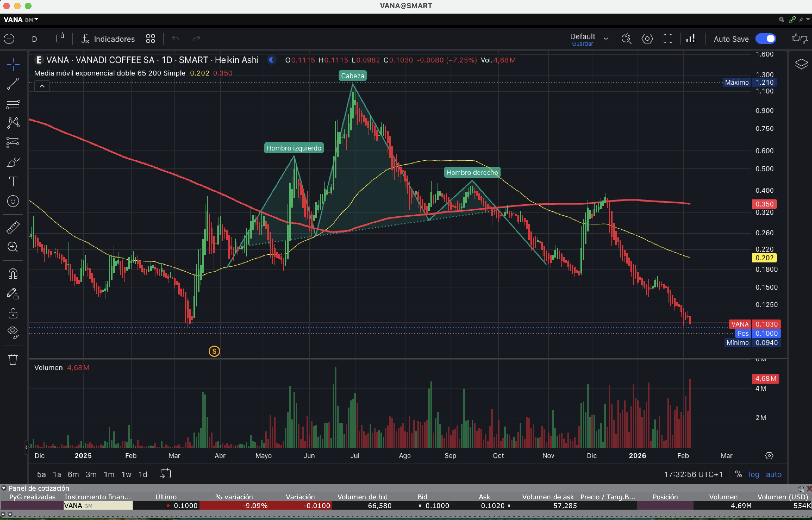The width and height of the screenshot is (812, 520).
Task: Click the trash can remove drawings icon
Action: (x=13, y=359)
